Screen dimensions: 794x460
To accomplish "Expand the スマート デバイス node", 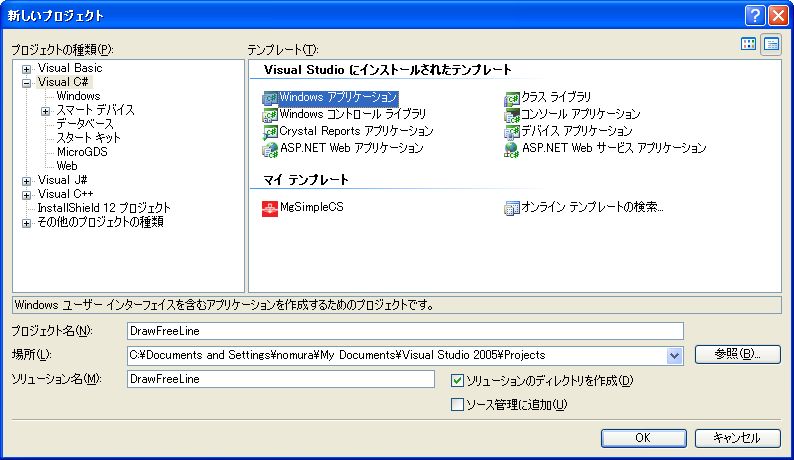I will [45, 111].
